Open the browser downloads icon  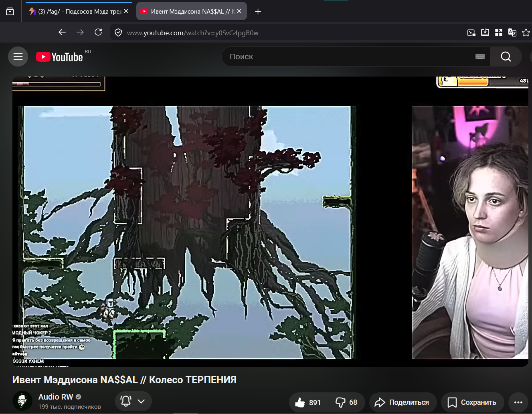(485, 32)
